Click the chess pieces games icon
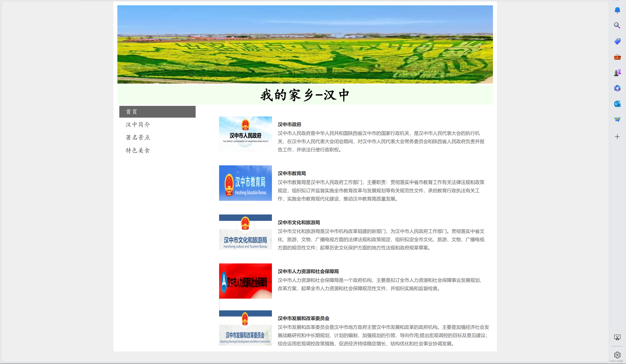 617,73
